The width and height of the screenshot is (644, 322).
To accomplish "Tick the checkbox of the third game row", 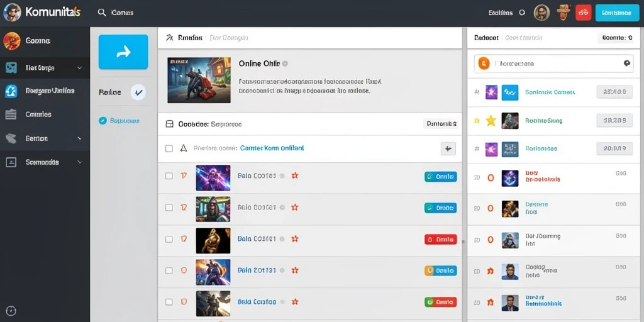I will click(x=169, y=239).
